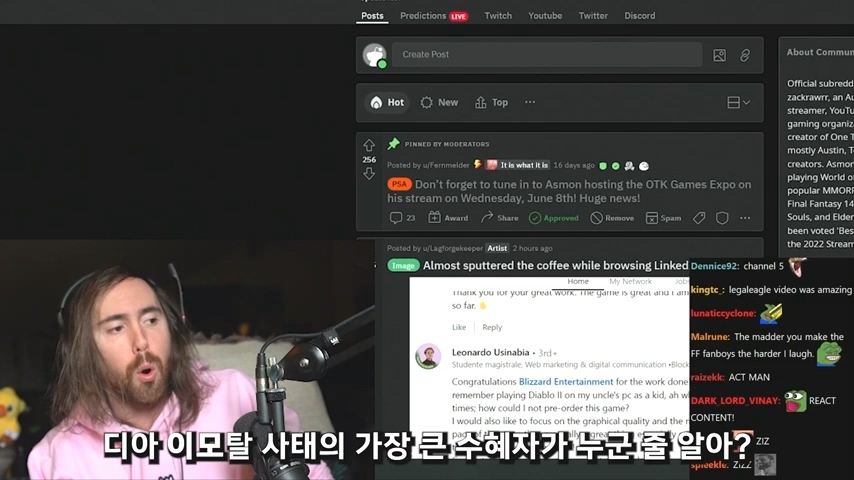The image size is (854, 480).
Task: Click the Approved moderator button
Action: coord(553,218)
